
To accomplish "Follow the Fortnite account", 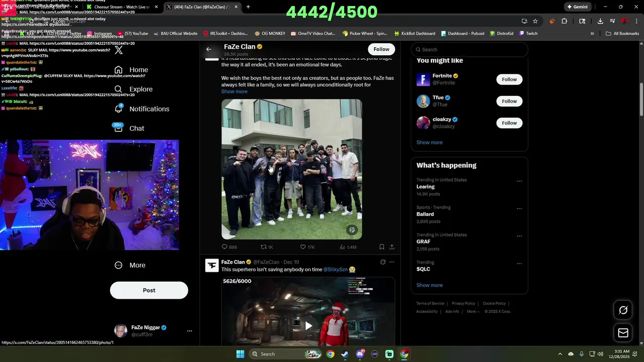I will [x=509, y=79].
